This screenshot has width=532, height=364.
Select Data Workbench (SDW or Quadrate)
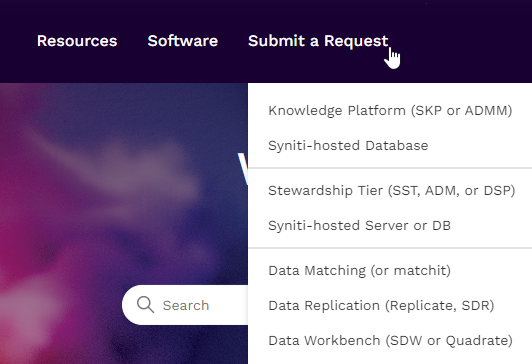[390, 341]
